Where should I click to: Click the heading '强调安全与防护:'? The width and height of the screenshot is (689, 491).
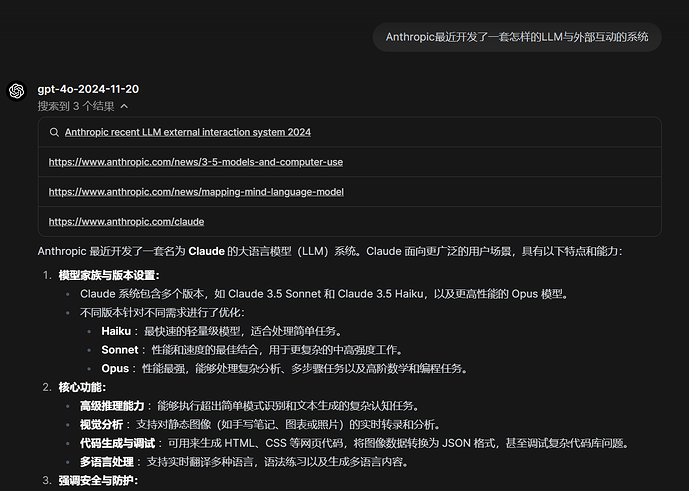click(98, 480)
